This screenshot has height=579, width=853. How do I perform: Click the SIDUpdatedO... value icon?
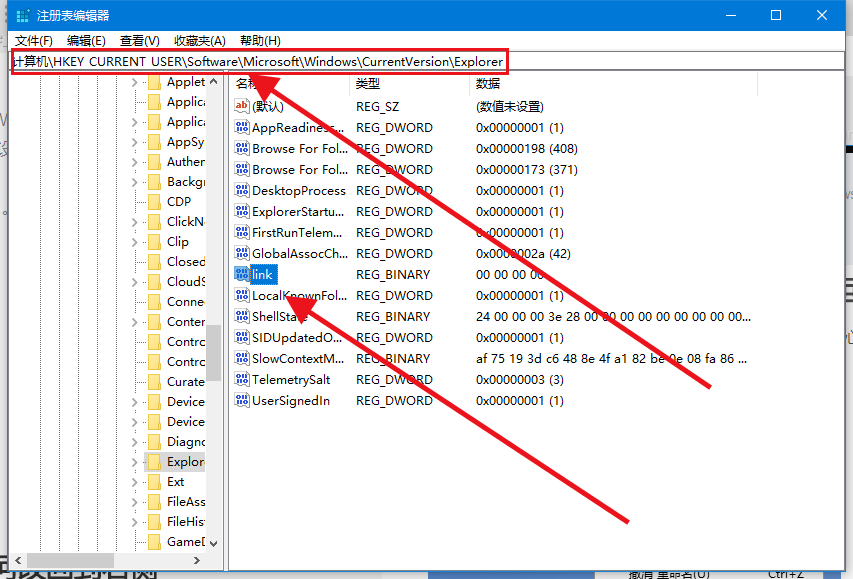242,337
